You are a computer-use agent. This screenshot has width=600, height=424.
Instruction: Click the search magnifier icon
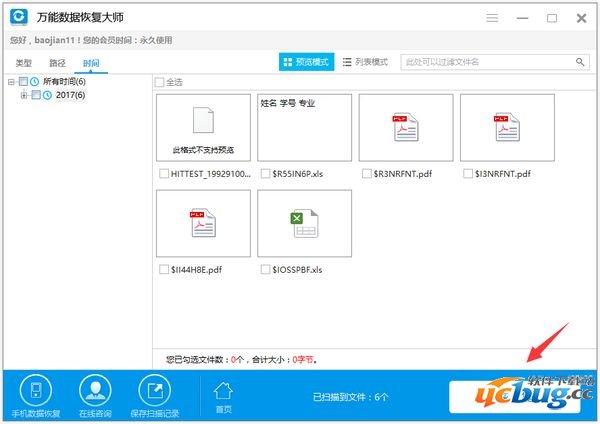(580, 62)
